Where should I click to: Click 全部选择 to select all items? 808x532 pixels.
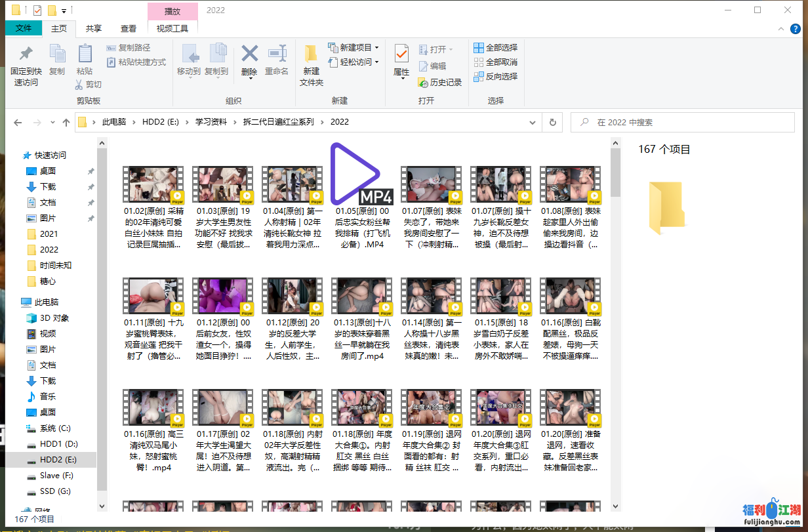(x=495, y=47)
